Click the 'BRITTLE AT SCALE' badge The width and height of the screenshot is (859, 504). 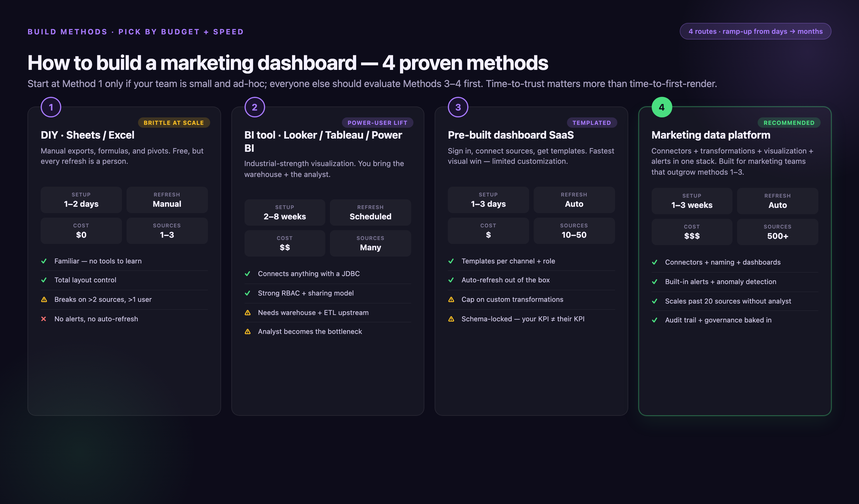(x=174, y=123)
